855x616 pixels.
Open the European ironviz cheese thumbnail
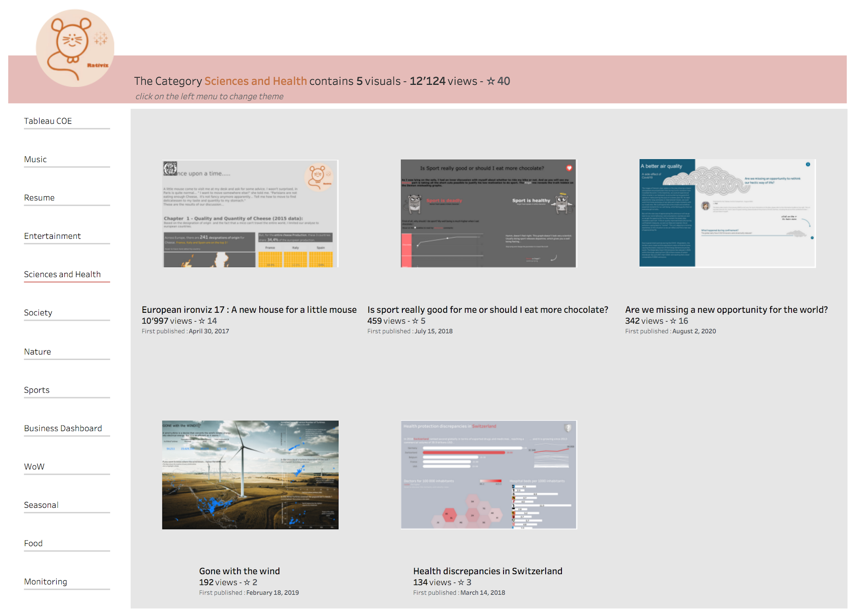(250, 213)
